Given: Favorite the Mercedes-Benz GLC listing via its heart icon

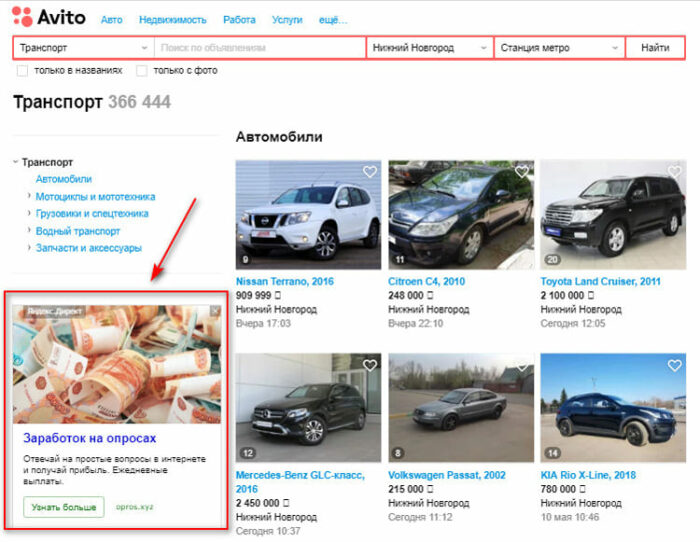Looking at the screenshot, I should [x=370, y=365].
